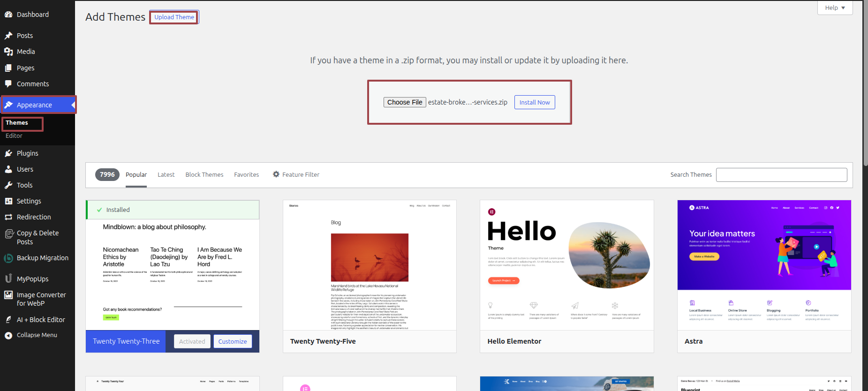Screen dimensions: 868x391
Task: Open the Editor submenu under Appearance
Action: pos(14,136)
